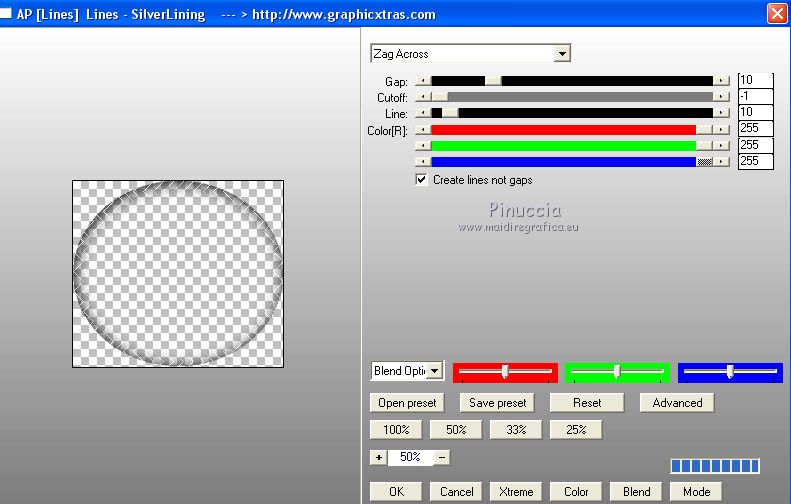Screen dimensions: 791x504
Task: Click the green color value field
Action: point(755,145)
